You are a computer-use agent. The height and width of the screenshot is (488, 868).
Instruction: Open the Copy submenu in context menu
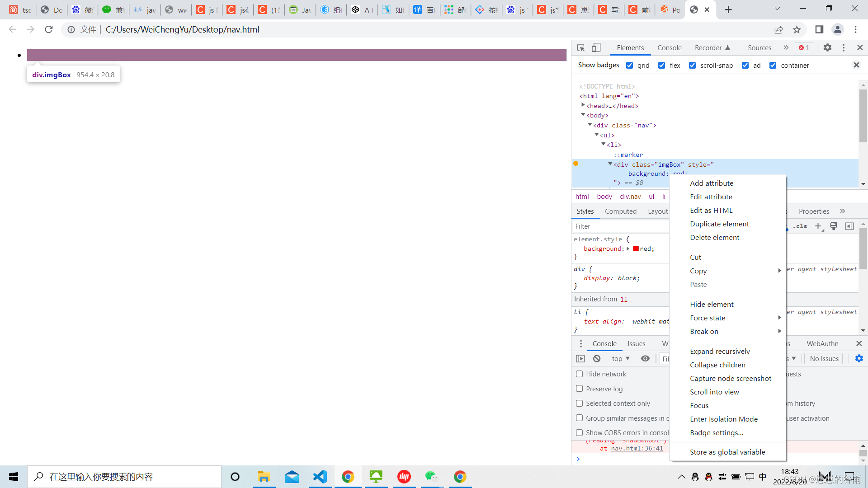tap(698, 271)
